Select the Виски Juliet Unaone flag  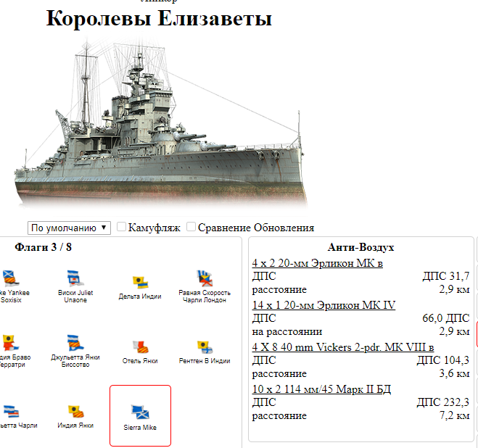pos(75,286)
